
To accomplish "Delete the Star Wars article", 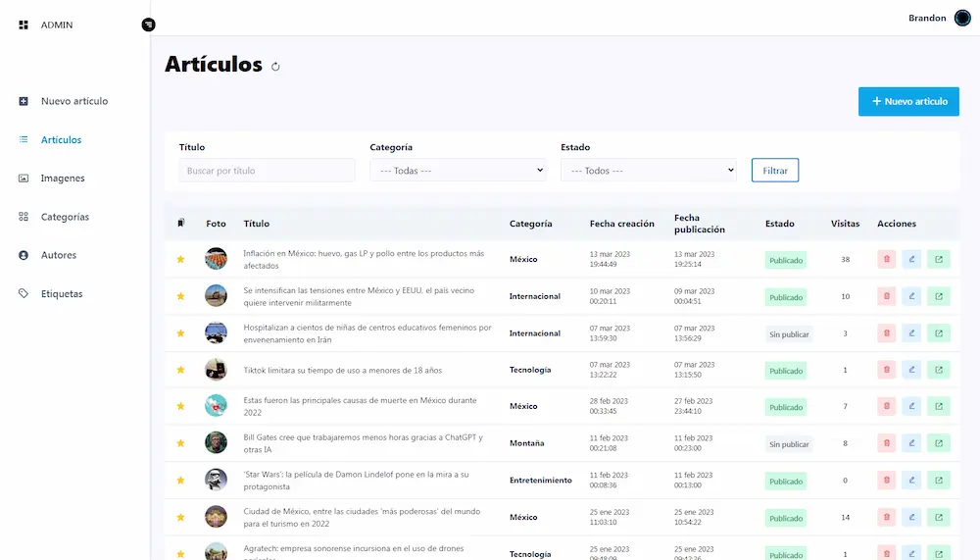I will pyautogui.click(x=886, y=481).
